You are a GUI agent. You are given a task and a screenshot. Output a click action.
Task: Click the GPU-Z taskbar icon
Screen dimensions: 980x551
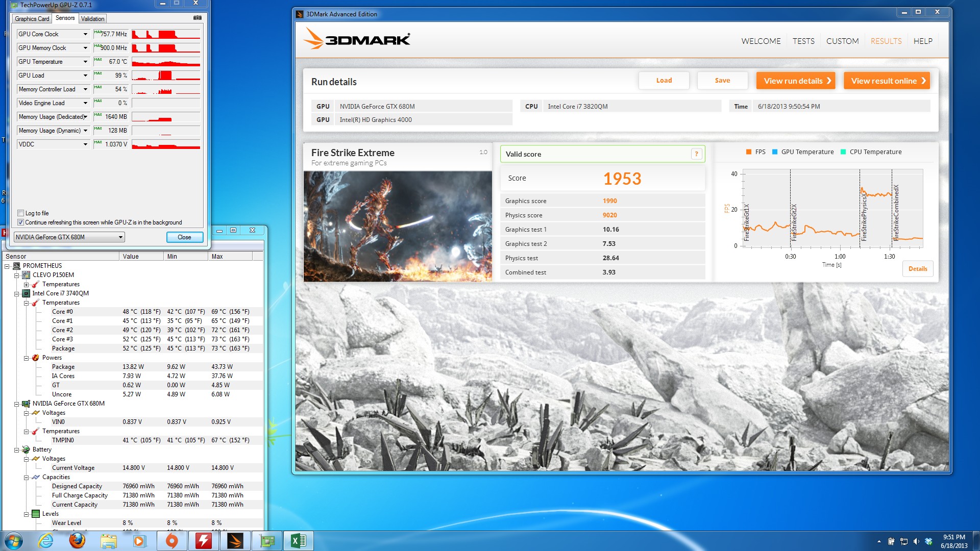pyautogui.click(x=267, y=541)
